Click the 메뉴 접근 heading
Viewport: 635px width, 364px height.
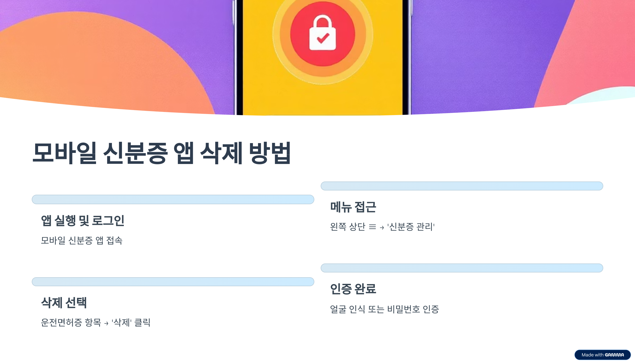[x=353, y=207]
